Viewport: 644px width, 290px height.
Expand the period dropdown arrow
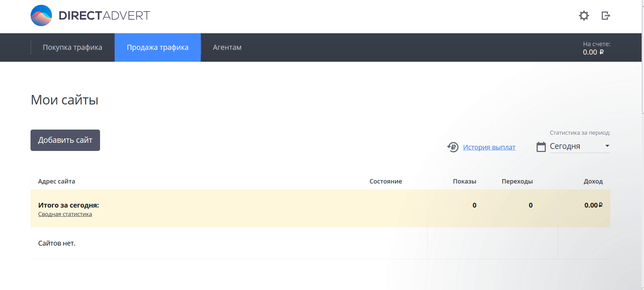coord(607,146)
